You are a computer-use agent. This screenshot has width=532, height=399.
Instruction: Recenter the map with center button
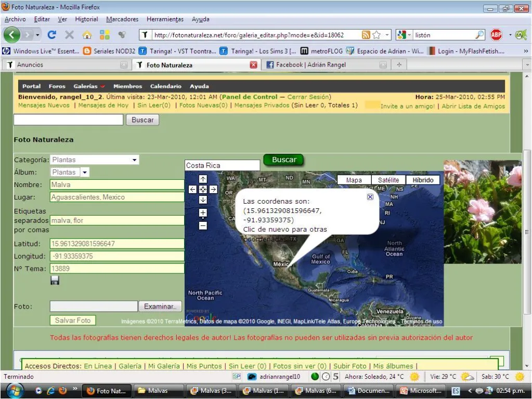(x=203, y=189)
